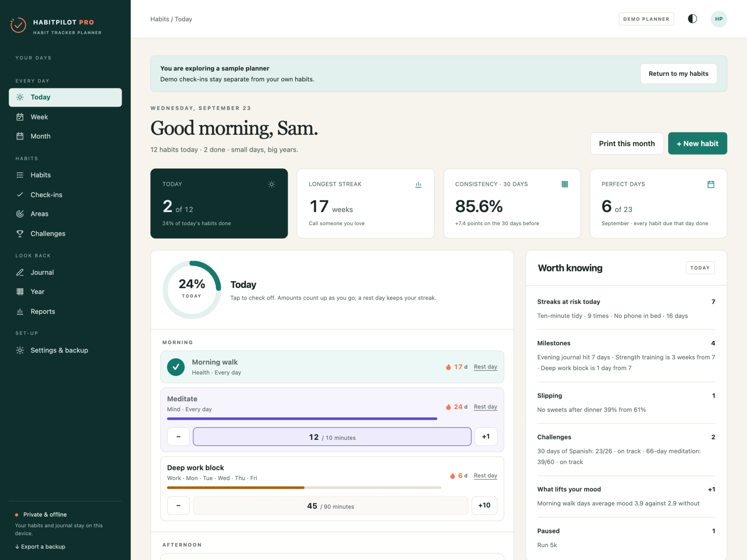Mark Rest day for Deep work block
The width and height of the screenshot is (747, 560).
[x=485, y=476]
